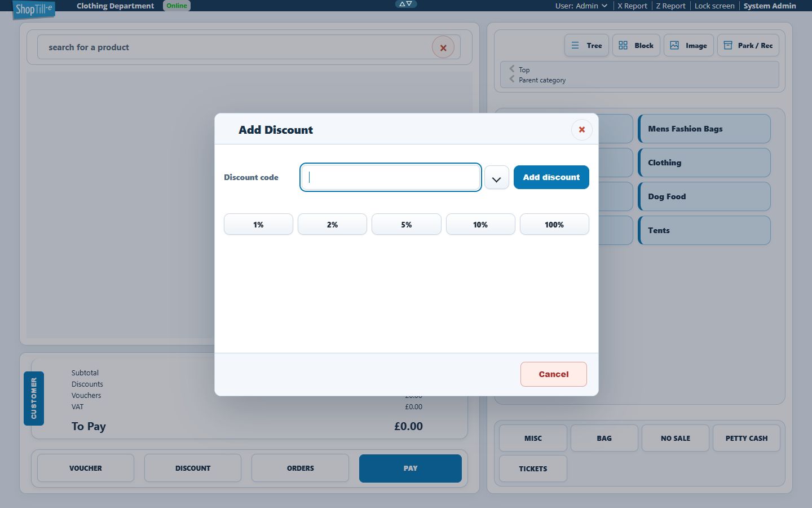This screenshot has height=508, width=812.
Task: Click the DISCOUNT button
Action: coord(193,468)
